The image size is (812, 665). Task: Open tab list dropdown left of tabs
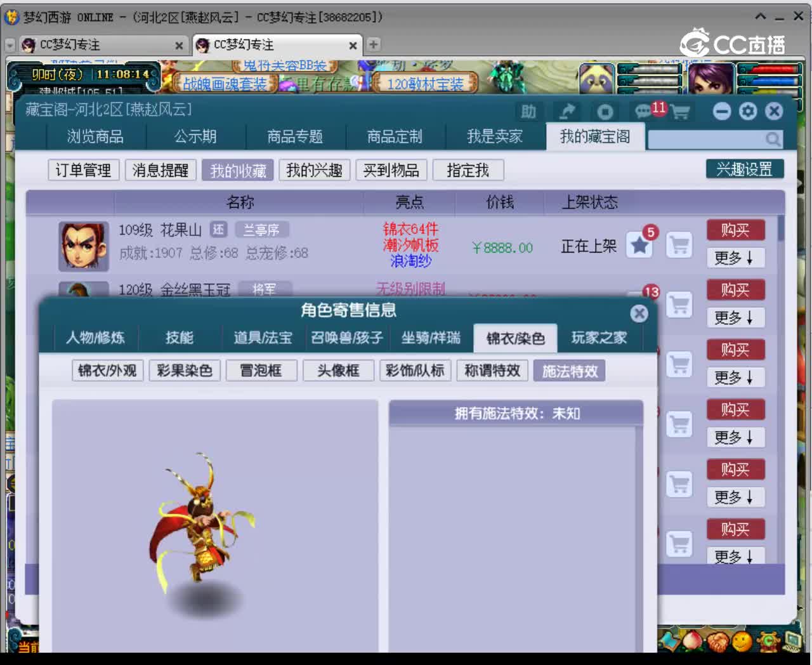tap(10, 45)
